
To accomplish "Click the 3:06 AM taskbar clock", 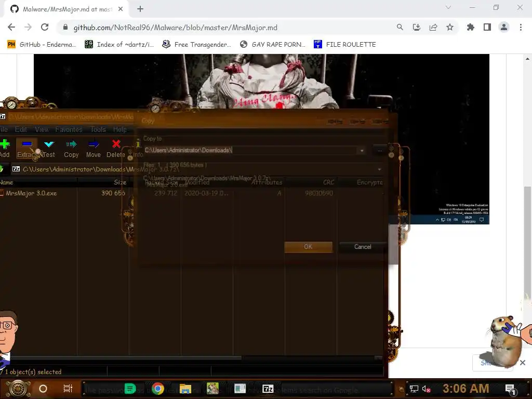I will pos(465,389).
